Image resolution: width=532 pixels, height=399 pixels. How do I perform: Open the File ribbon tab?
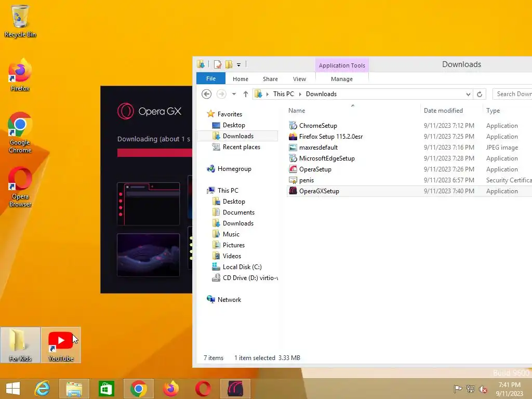[x=211, y=78]
